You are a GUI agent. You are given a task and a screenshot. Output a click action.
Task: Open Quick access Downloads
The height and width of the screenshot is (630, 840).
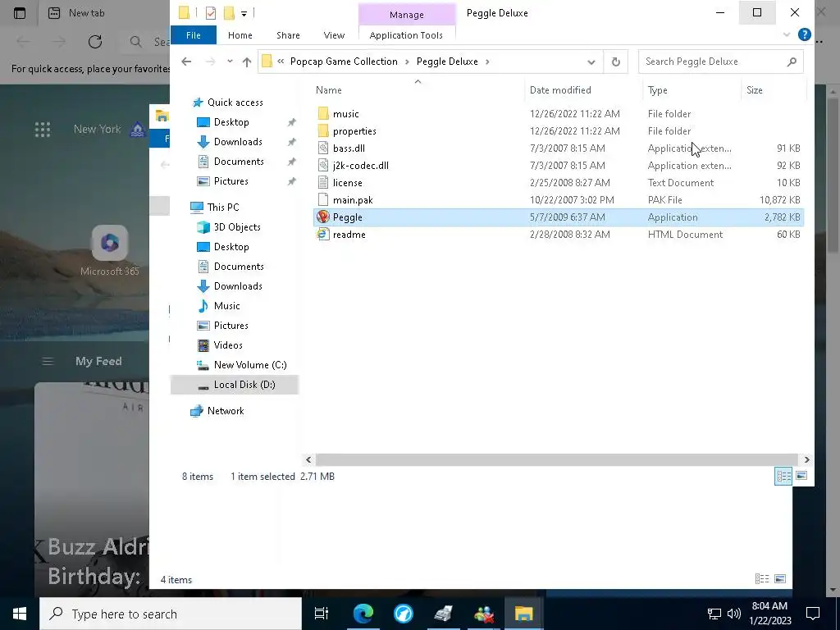click(238, 142)
